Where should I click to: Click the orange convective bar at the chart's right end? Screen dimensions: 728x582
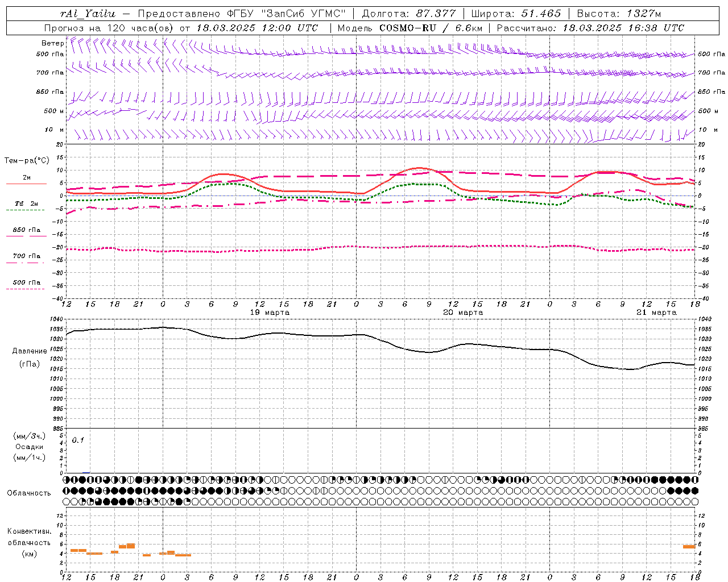pos(689,547)
